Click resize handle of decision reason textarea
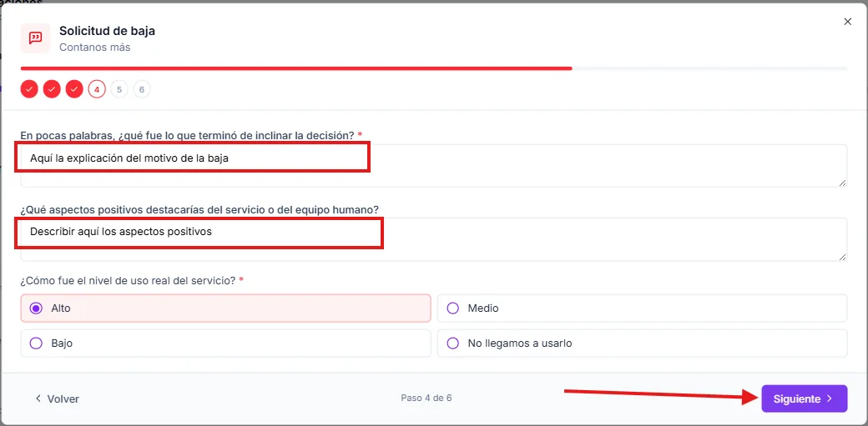Image resolution: width=868 pixels, height=426 pixels. [x=842, y=183]
